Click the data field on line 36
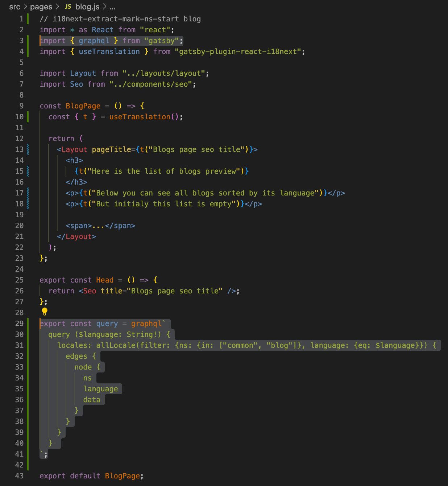The height and width of the screenshot is (486, 448). click(92, 400)
